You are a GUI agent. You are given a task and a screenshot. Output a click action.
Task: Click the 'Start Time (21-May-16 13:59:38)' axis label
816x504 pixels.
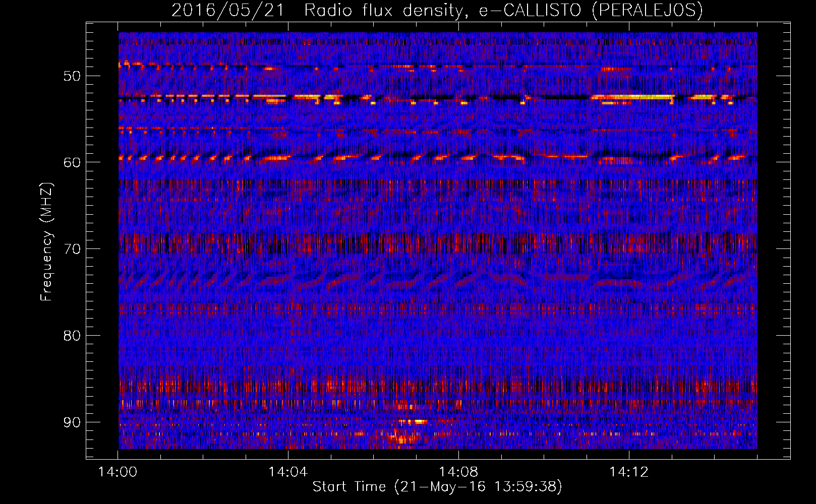point(437,487)
